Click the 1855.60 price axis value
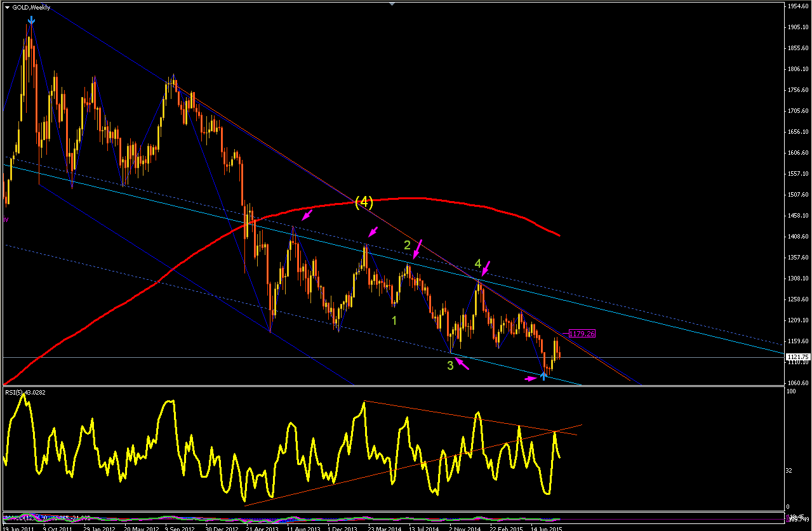This screenshot has width=812, height=531. point(797,48)
